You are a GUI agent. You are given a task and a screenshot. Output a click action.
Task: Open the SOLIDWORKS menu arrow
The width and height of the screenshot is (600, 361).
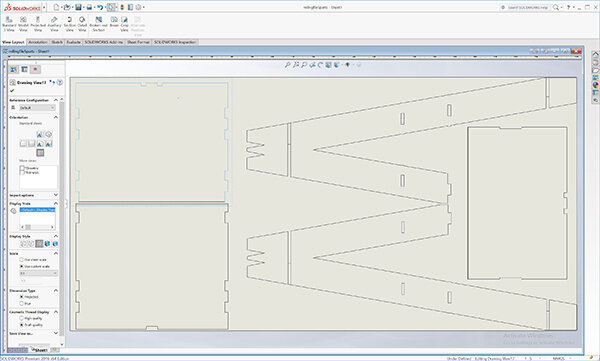click(x=44, y=7)
